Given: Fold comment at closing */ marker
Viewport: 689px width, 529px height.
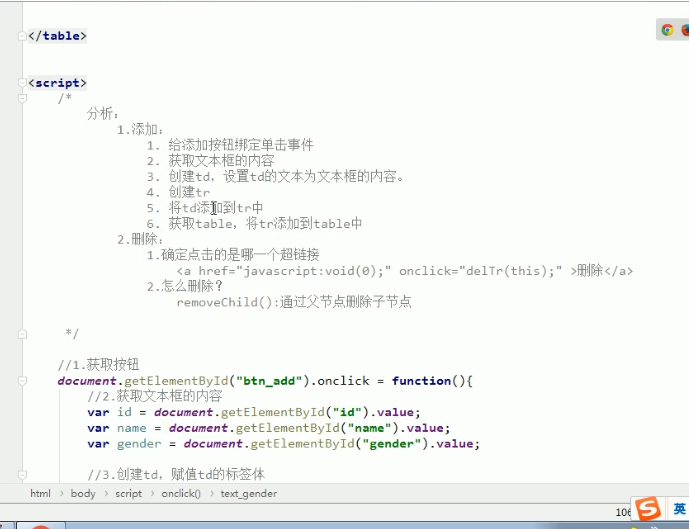Looking at the screenshot, I should coord(22,334).
